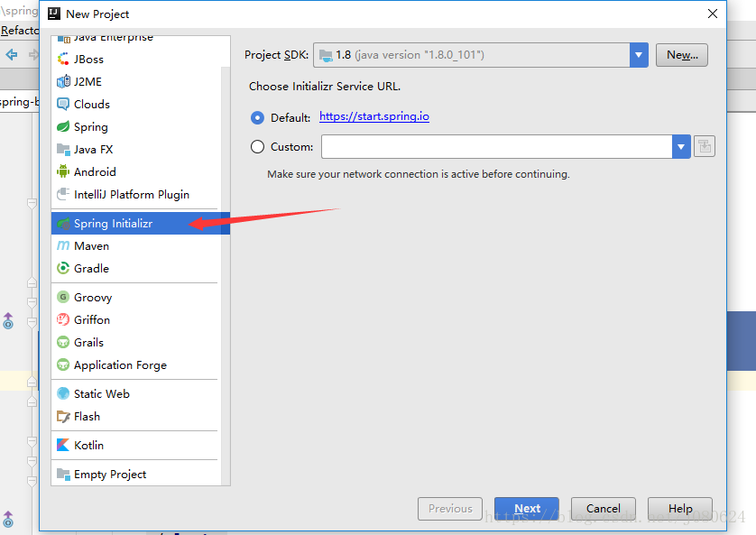The image size is (756, 535).
Task: Click the Cancel button
Action: click(x=604, y=509)
